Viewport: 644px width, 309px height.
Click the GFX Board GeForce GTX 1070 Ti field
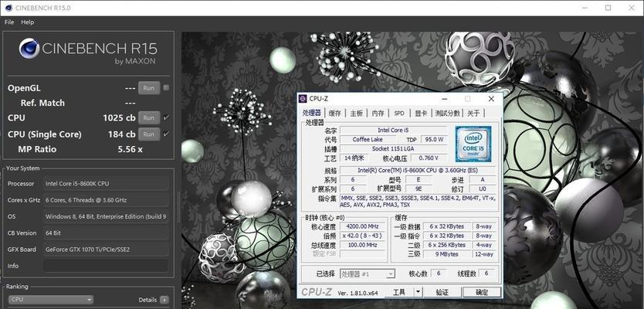pyautogui.click(x=106, y=250)
